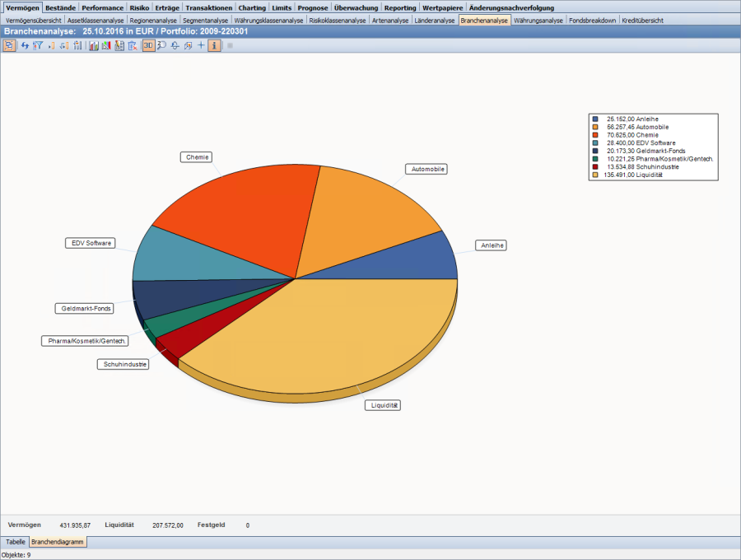Click the yellow Liquidität pie slice
This screenshot has width=741, height=560.
pos(329,338)
